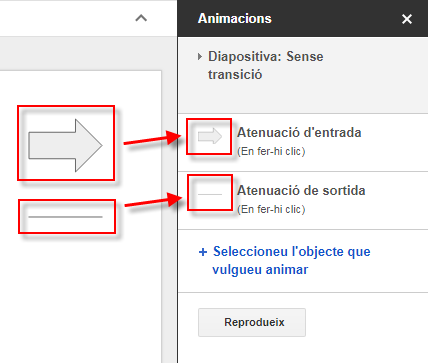Click the word 'transició' in the slide section
Screen dimensions: 428x363
tap(235, 74)
